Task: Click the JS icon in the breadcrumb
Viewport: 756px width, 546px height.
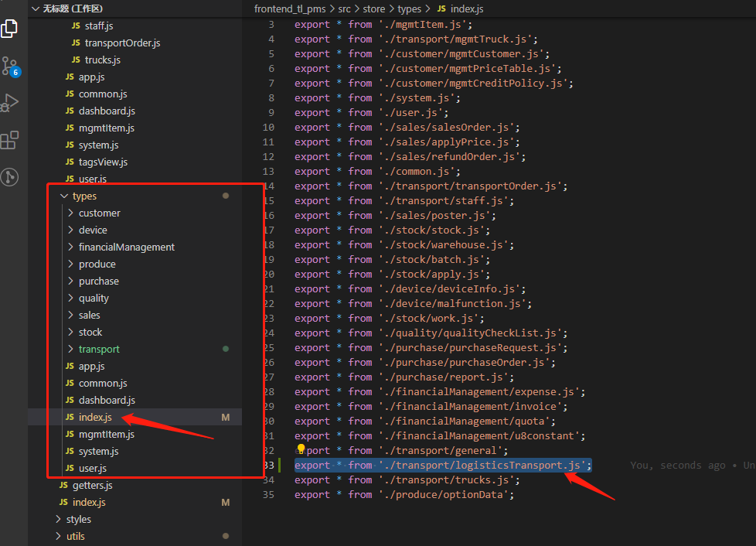Action: coord(441,9)
